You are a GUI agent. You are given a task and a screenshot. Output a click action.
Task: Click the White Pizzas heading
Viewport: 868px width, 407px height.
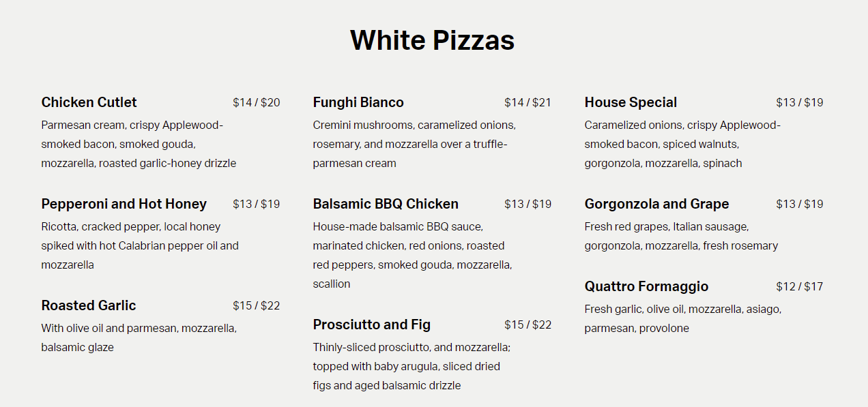click(x=433, y=40)
